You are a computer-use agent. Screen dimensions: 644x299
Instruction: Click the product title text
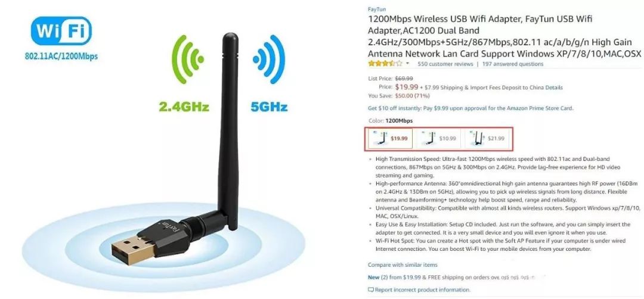(504, 36)
